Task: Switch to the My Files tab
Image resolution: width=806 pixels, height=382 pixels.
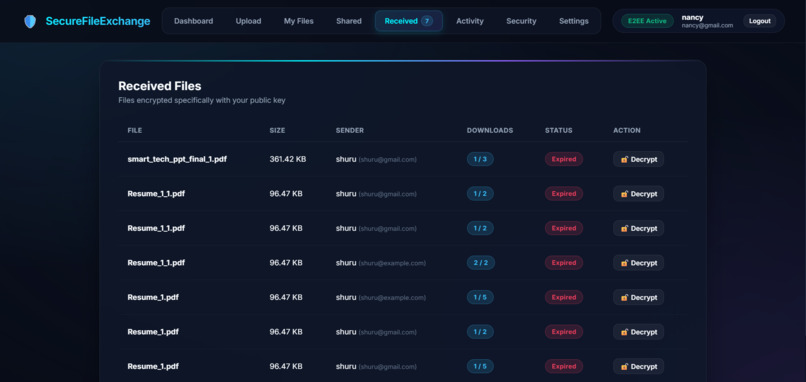Action: [x=299, y=21]
